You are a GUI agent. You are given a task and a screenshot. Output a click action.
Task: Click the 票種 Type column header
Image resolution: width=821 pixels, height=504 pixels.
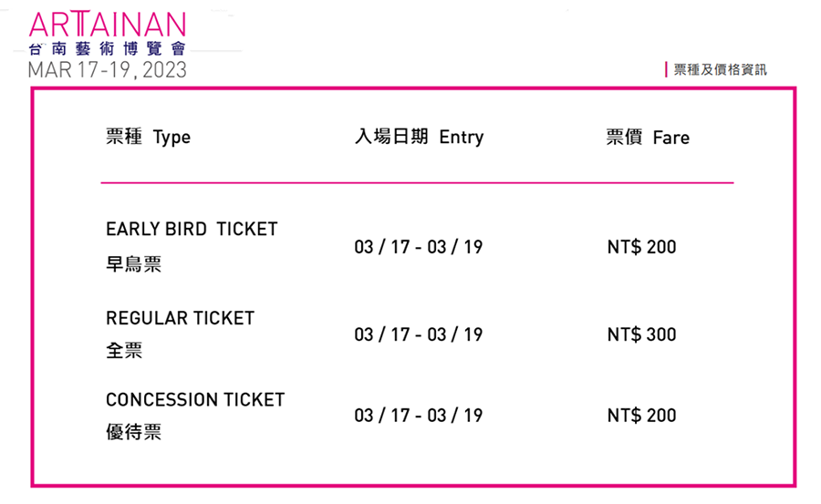click(148, 137)
